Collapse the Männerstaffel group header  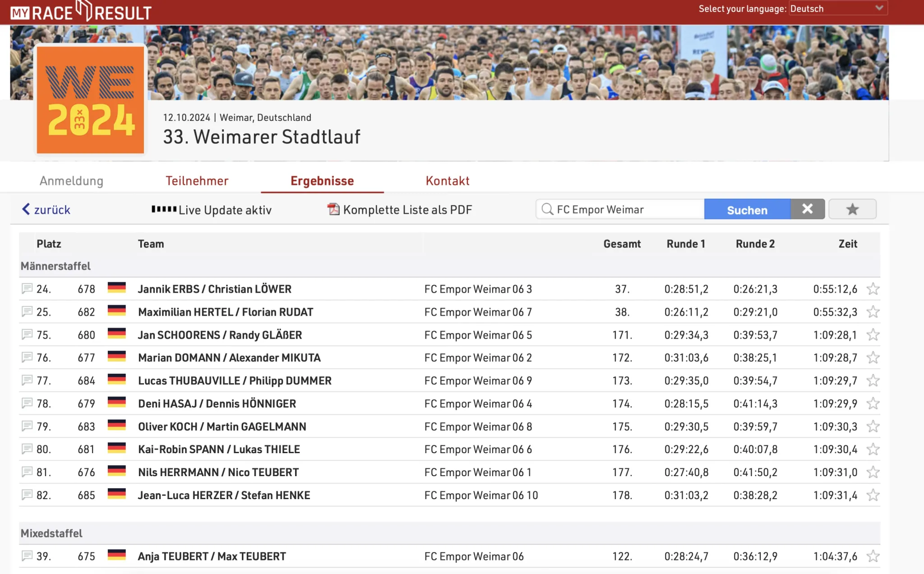55,266
